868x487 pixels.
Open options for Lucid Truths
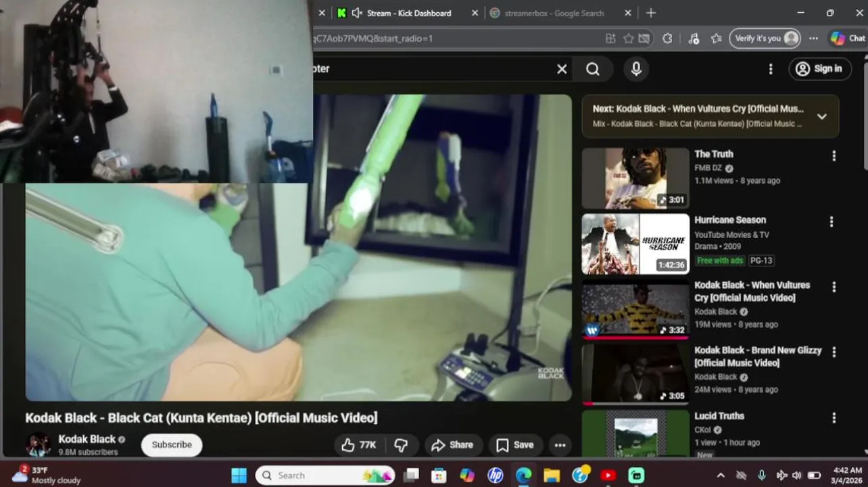834,418
